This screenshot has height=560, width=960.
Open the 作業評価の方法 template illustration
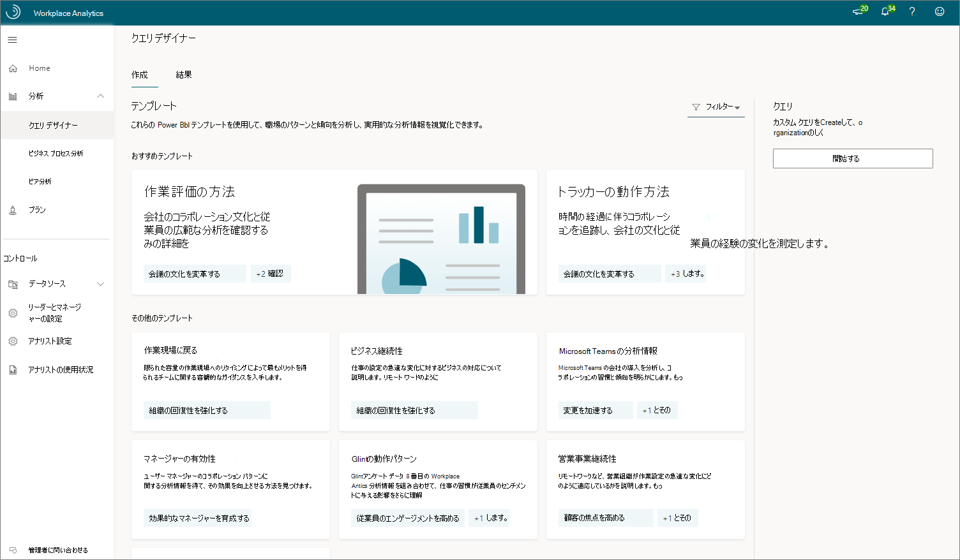tap(441, 239)
